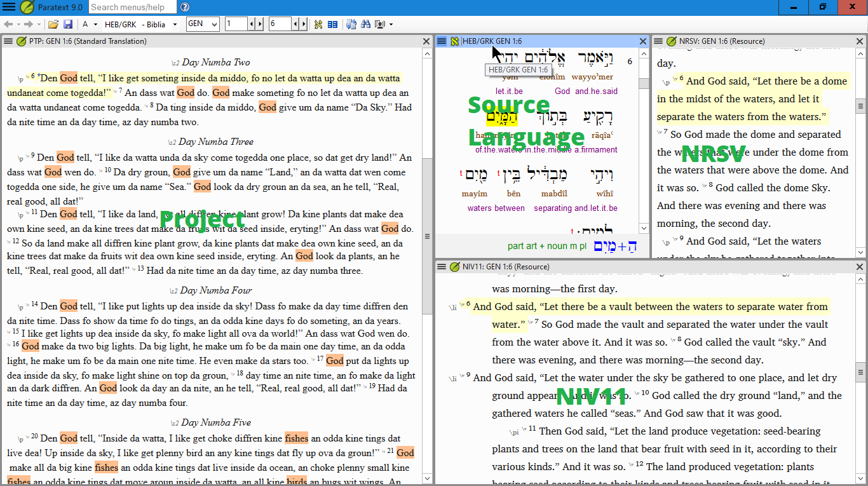868x486 pixels.
Task: Click the chapter number field showing 1
Action: point(236,24)
